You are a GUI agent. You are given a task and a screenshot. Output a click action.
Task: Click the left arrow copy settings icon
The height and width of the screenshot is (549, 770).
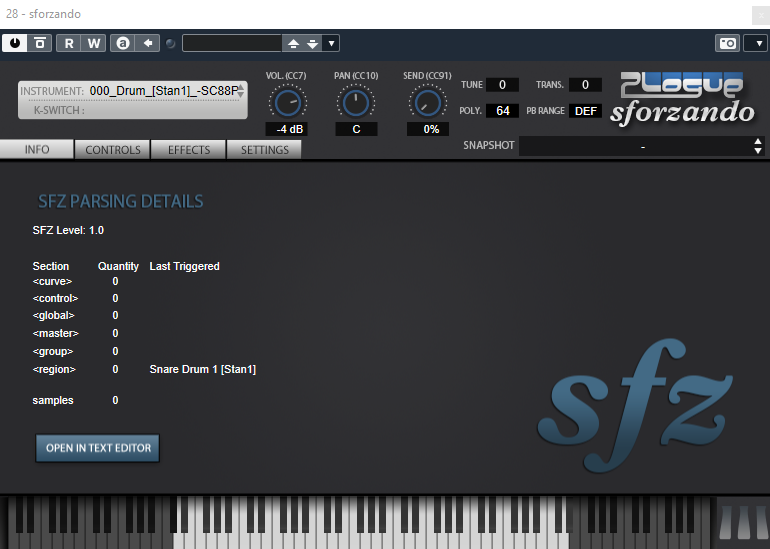(147, 43)
